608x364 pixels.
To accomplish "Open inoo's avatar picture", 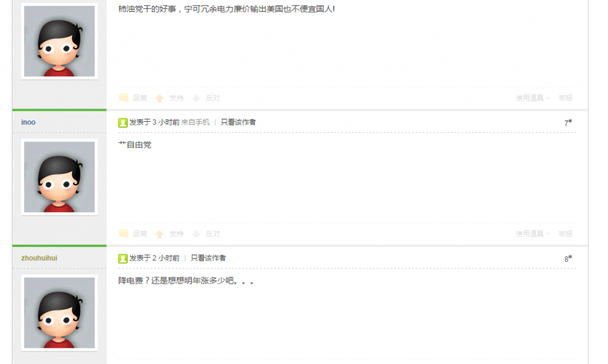I will (59, 177).
